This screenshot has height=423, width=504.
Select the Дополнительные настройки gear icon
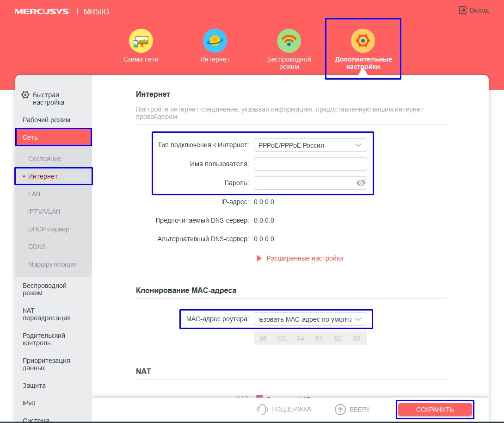(363, 41)
